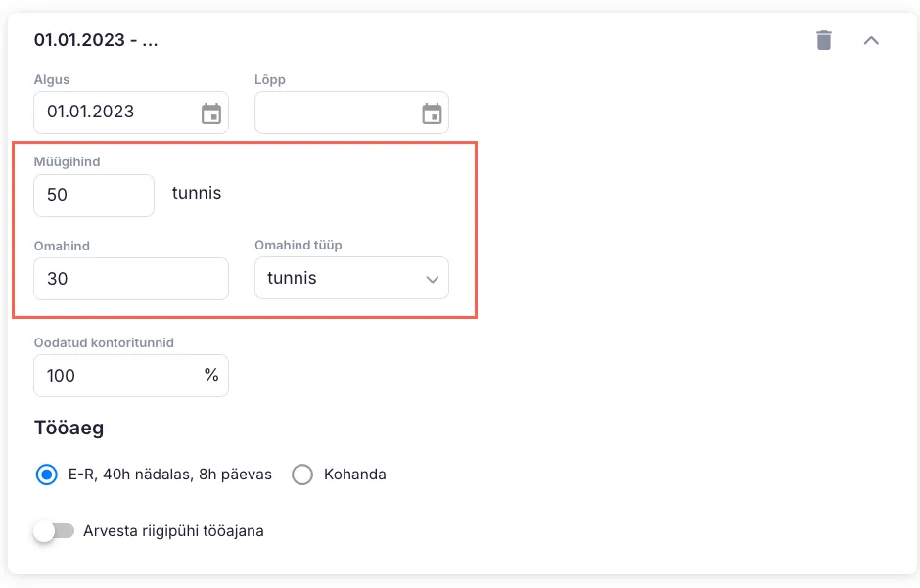Click the 01.01.2023 panel header title

click(96, 40)
